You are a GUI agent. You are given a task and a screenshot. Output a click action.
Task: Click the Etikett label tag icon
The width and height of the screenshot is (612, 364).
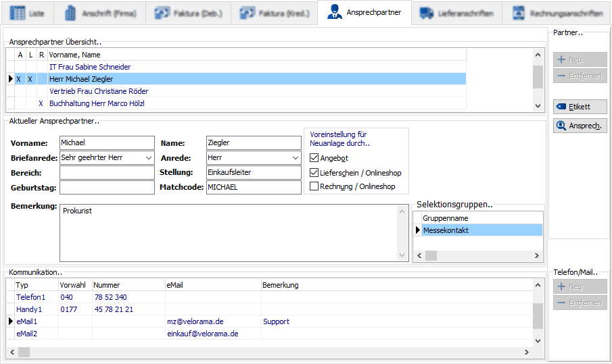(x=561, y=107)
